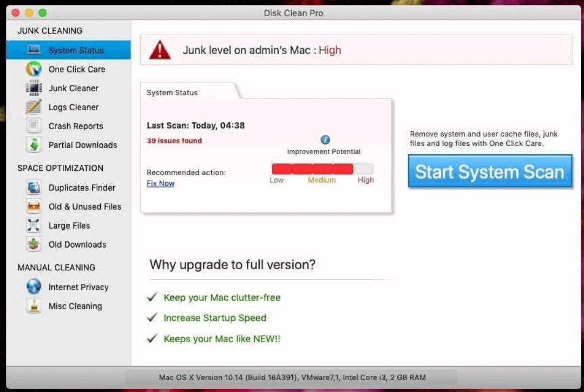Open Duplicates Finder
The image size is (584, 392).
point(69,188)
